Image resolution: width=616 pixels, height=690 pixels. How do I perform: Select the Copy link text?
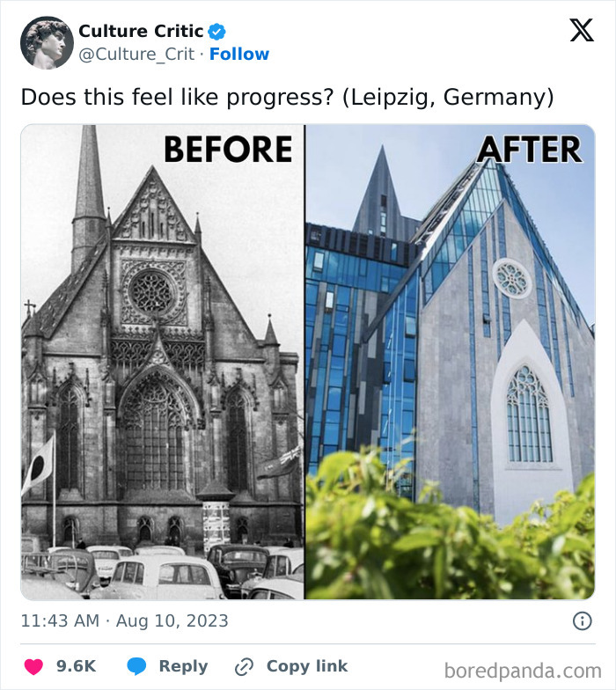307,666
